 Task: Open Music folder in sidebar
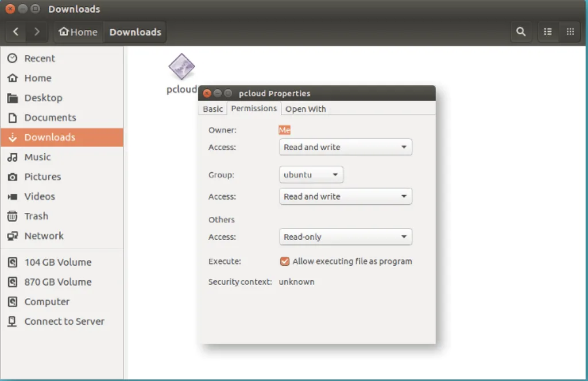(x=37, y=157)
